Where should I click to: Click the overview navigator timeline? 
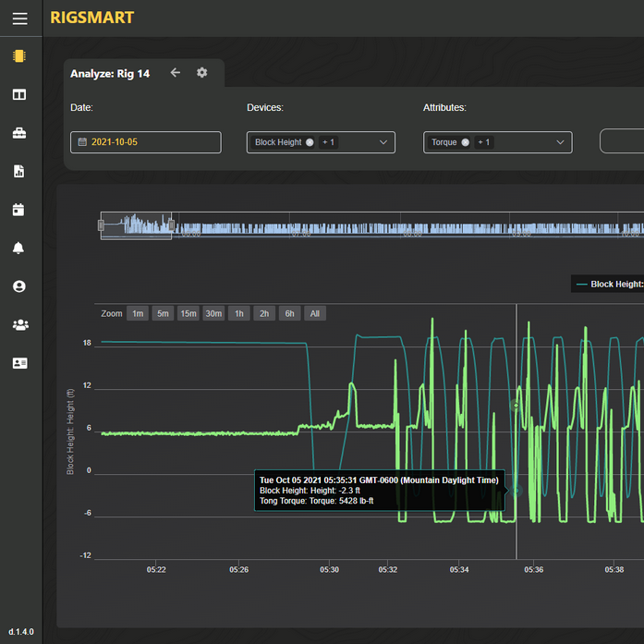(x=372, y=225)
